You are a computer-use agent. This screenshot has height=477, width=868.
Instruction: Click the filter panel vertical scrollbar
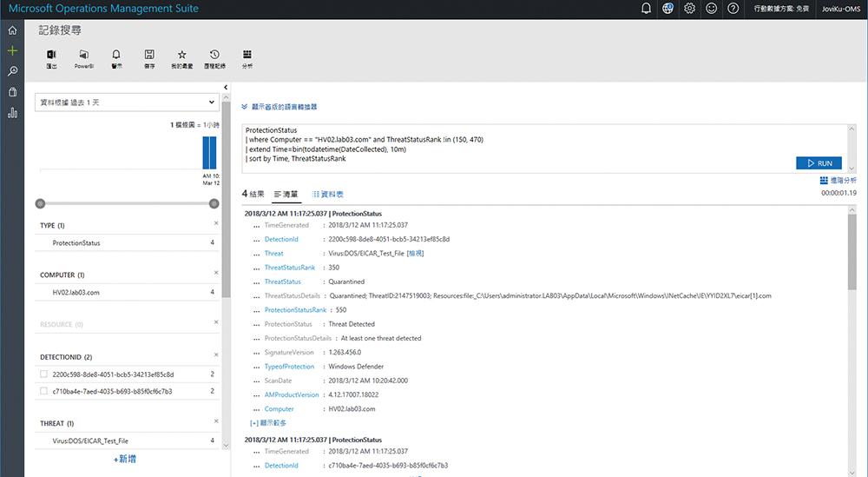[226, 200]
